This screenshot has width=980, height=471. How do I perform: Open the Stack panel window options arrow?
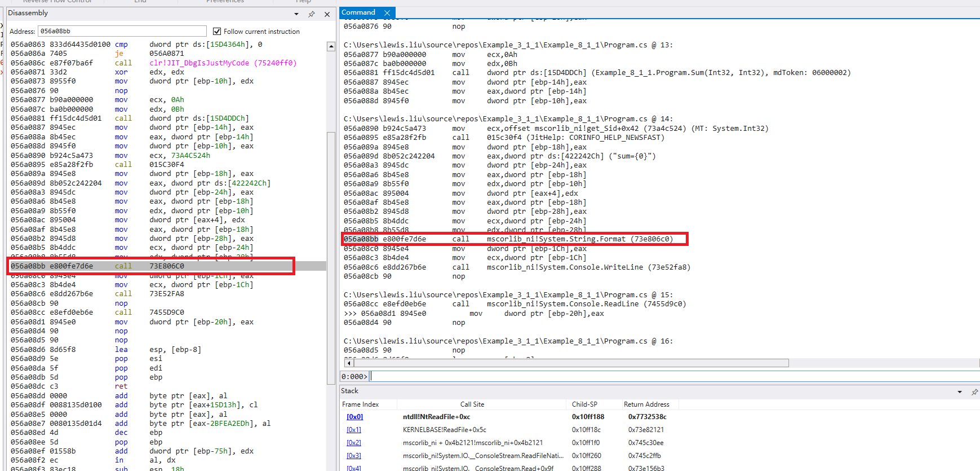click(960, 391)
